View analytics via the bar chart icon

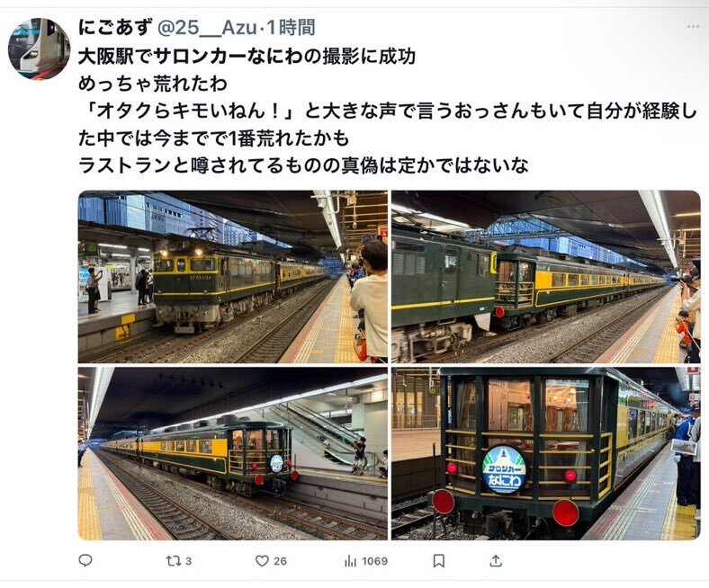pyautogui.click(x=350, y=561)
